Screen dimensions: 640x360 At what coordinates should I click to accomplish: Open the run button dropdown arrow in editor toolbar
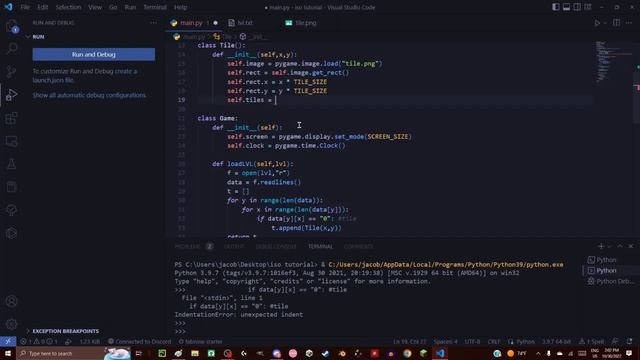(605, 23)
